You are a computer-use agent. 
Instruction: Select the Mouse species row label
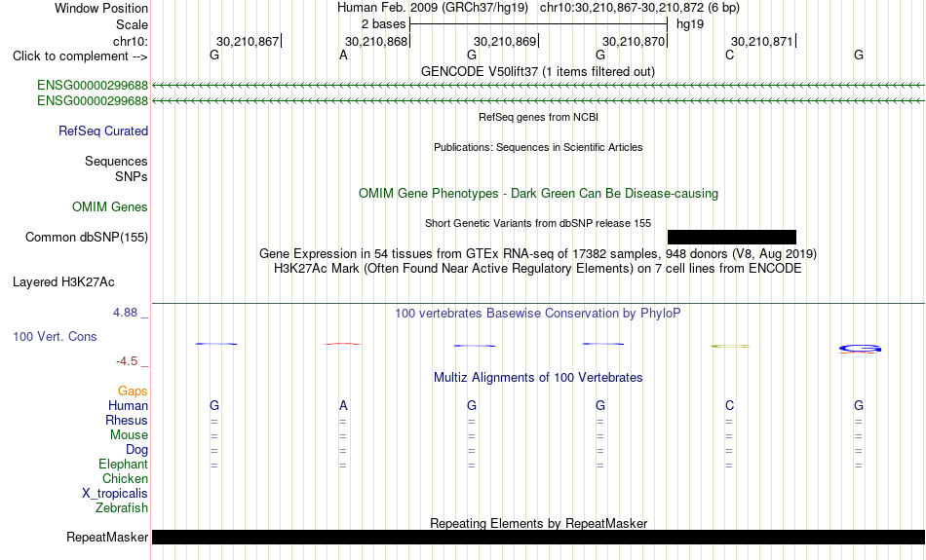point(129,435)
